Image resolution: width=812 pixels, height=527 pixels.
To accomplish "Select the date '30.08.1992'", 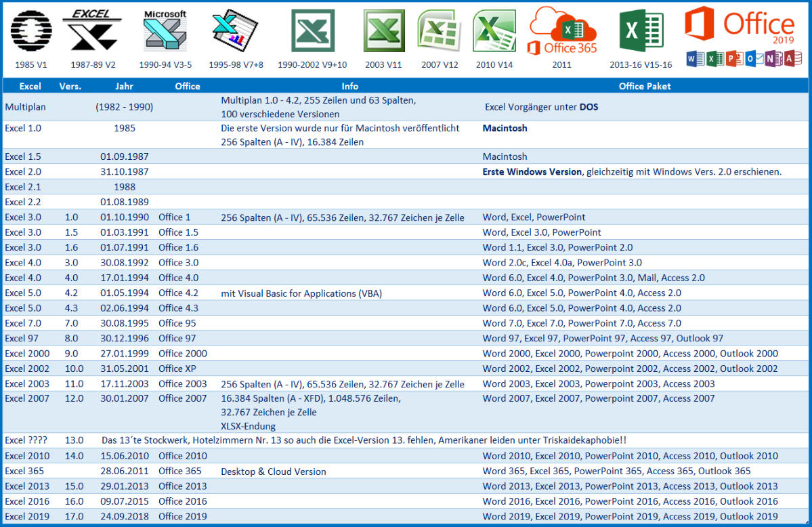I will (x=125, y=262).
